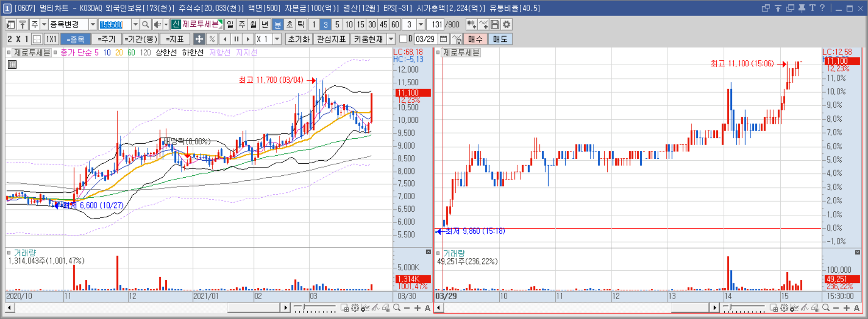Open the 주 period dropdown arrow
Viewport: 868px width, 319px height.
(x=44, y=24)
